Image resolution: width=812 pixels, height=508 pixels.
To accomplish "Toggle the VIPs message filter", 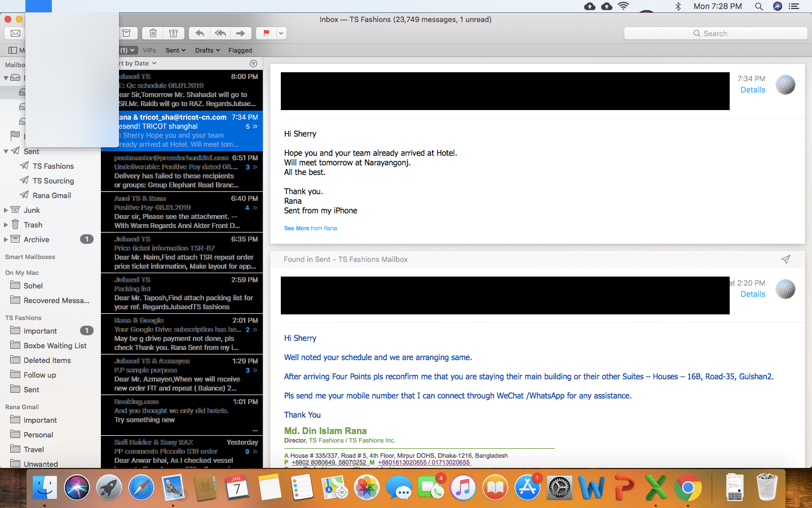I will tap(149, 50).
